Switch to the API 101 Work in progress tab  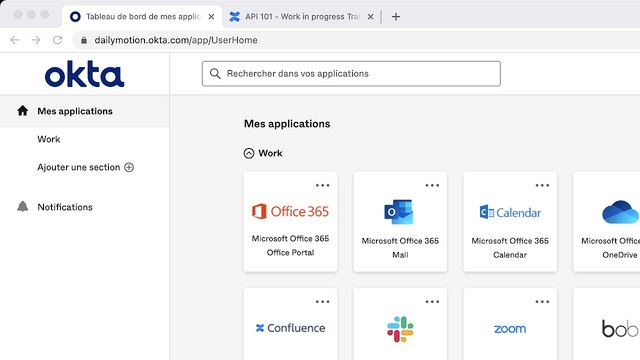(x=302, y=17)
